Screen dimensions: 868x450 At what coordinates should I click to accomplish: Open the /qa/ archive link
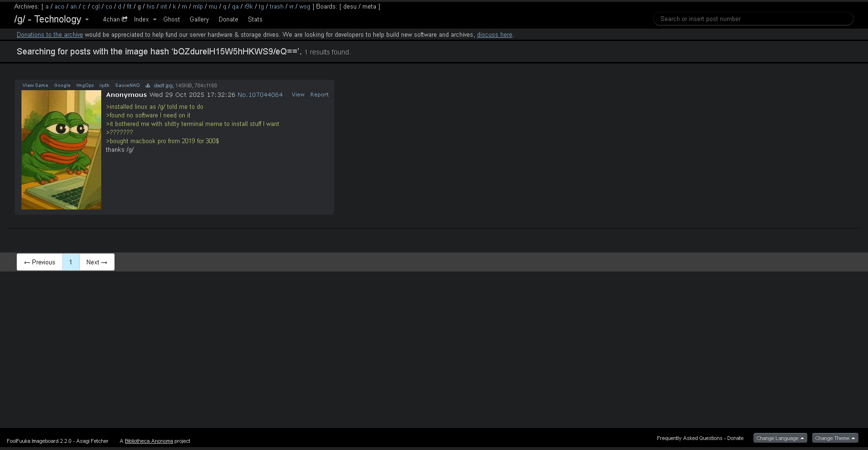click(235, 7)
